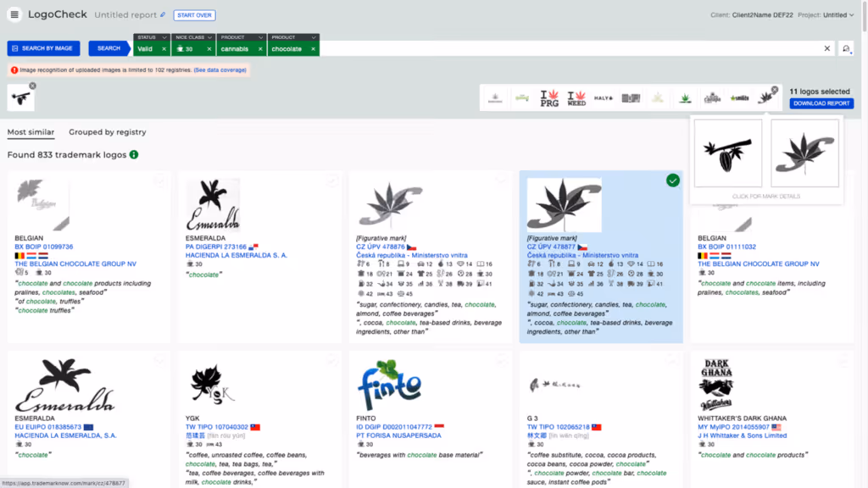The width and height of the screenshot is (868, 488).
Task: Click the DOWNLOAD REPORT button
Action: coord(821,103)
